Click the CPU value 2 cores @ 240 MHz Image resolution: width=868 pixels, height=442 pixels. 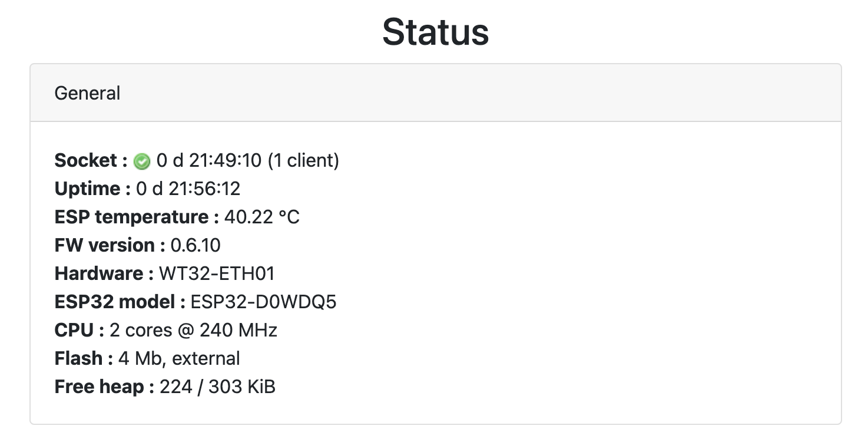[x=193, y=330]
